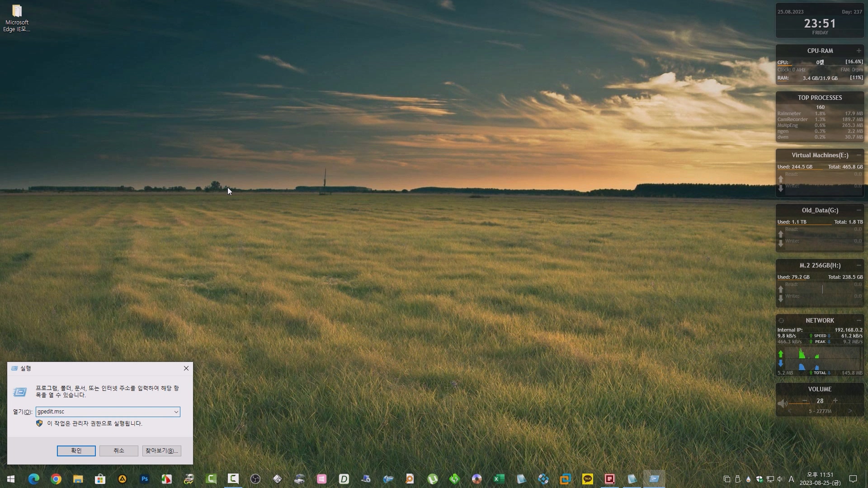
Task: Open the Windows Start menu
Action: (11, 479)
